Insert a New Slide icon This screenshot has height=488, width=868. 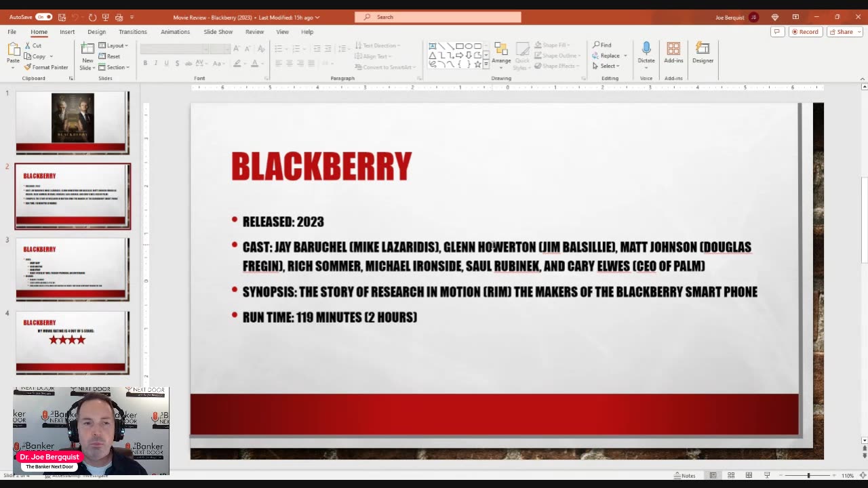(x=87, y=49)
